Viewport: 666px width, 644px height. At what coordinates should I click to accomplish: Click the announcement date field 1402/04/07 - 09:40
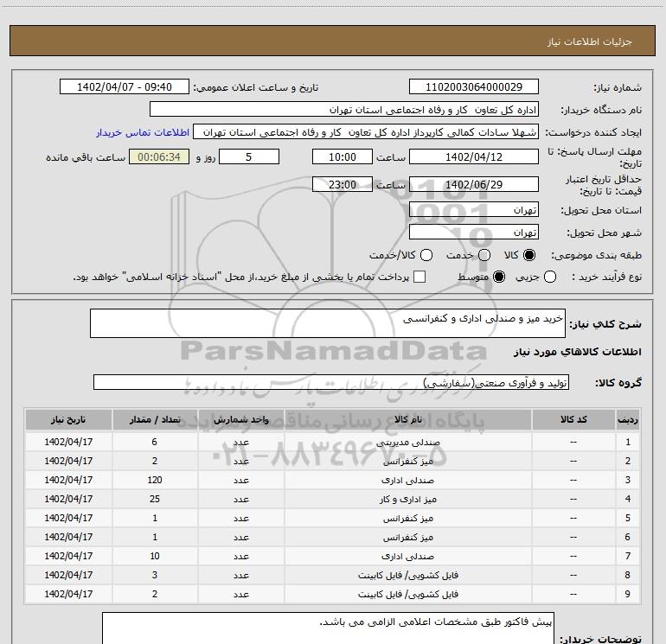pyautogui.click(x=125, y=87)
